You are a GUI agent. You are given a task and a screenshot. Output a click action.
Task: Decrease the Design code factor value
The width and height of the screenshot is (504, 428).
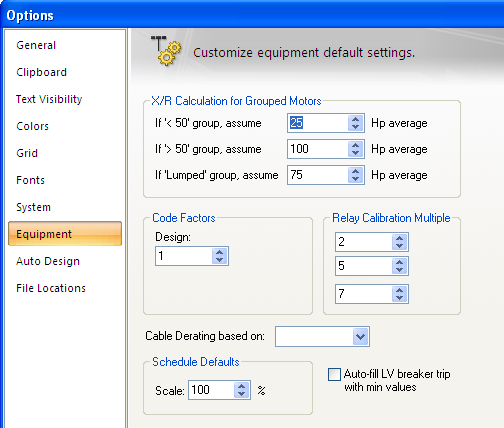[219, 260]
